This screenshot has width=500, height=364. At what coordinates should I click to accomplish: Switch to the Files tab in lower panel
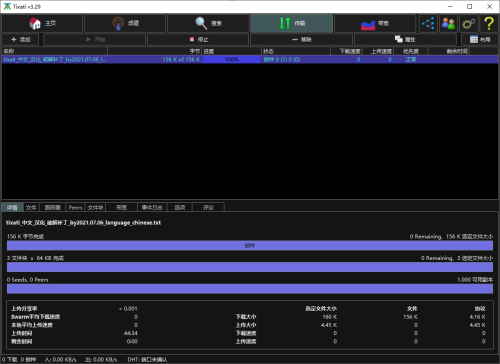[x=31, y=207]
